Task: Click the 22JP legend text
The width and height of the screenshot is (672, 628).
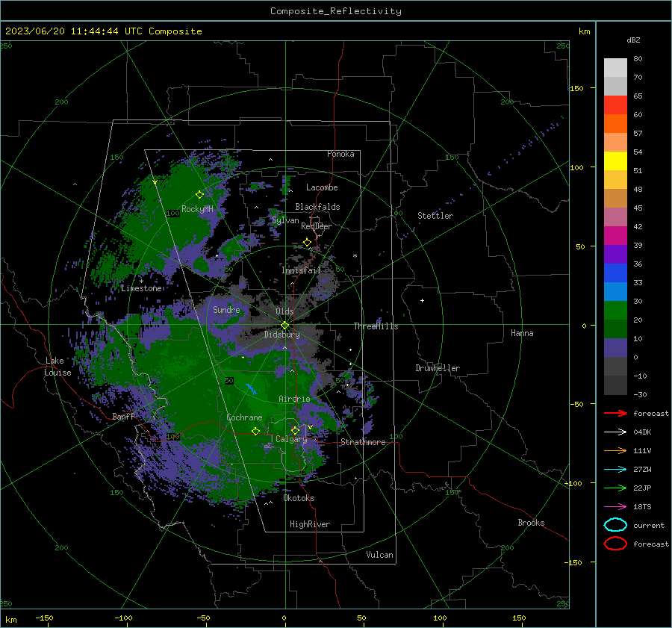Action: (x=642, y=488)
